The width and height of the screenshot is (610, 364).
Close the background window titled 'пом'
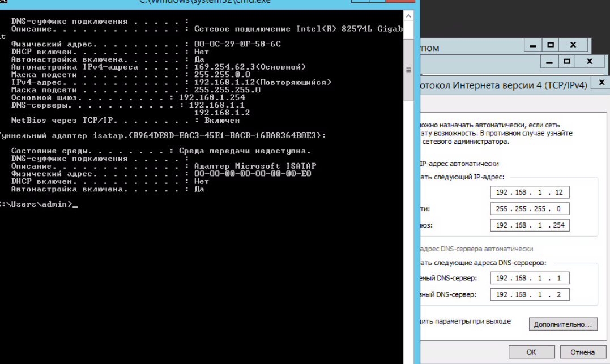tap(573, 45)
